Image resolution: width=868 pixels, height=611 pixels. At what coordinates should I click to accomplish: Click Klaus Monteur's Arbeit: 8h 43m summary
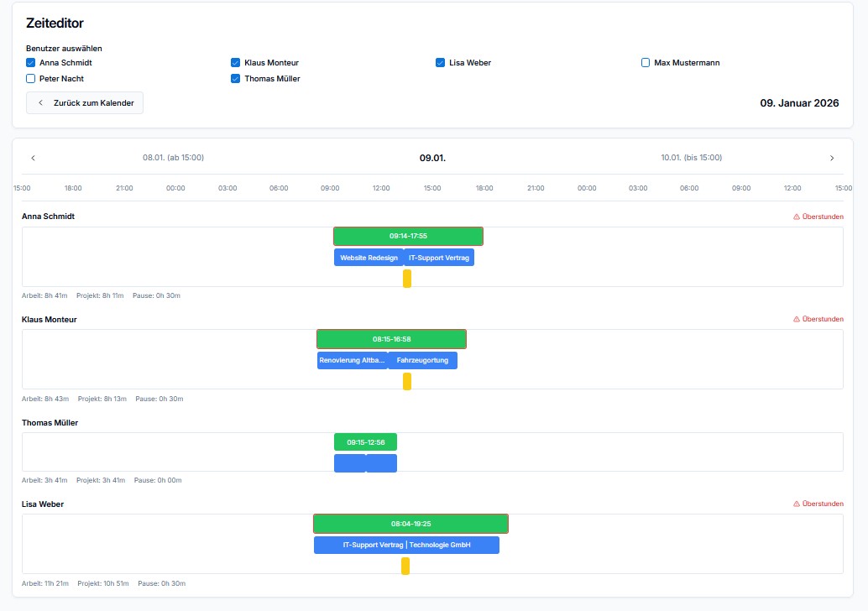coord(45,399)
